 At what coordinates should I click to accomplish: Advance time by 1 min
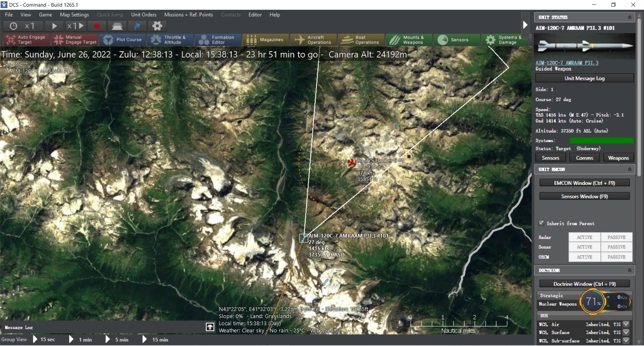pos(80,339)
